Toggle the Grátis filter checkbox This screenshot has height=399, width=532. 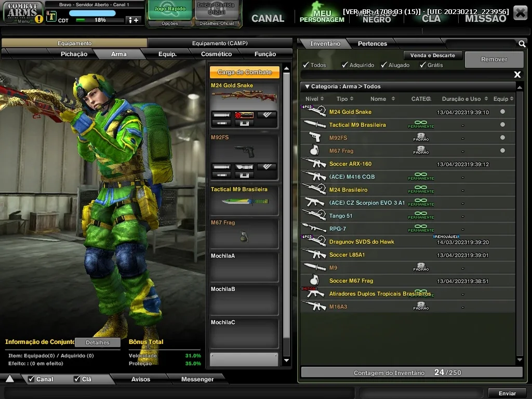423,64
